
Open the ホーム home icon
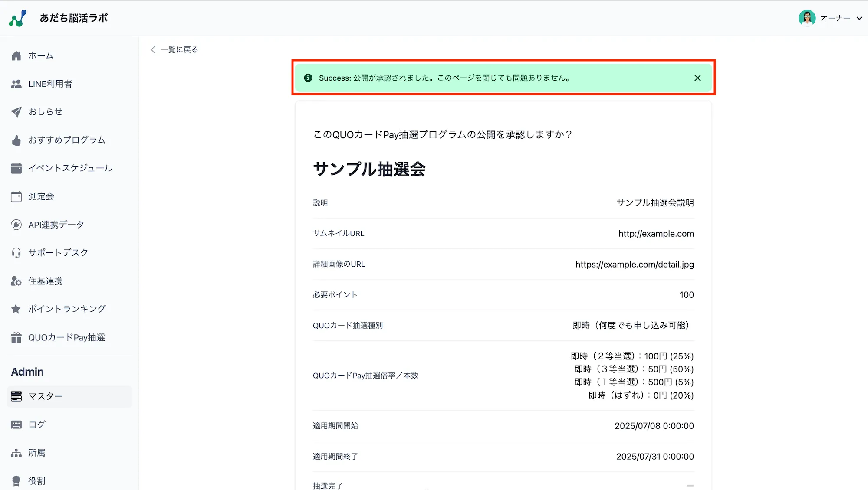click(16, 56)
